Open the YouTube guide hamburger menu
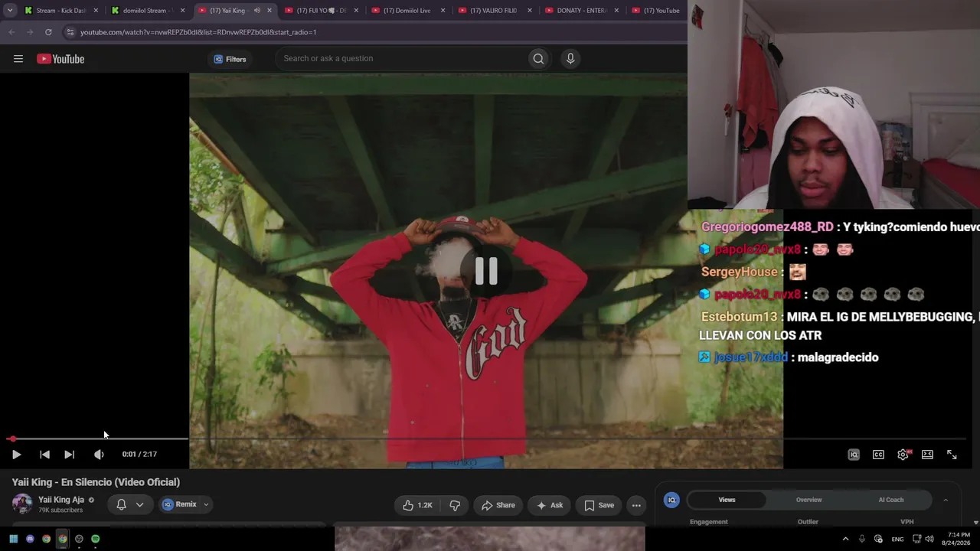This screenshot has height=551, width=980. pyautogui.click(x=18, y=59)
